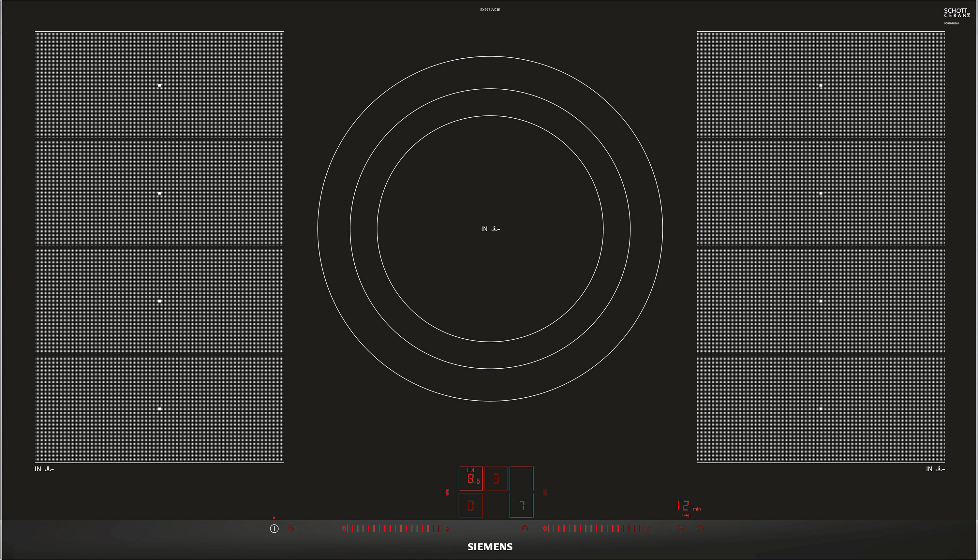The image size is (978, 560).
Task: Tap the keep-warm pot icon
Action: click(525, 529)
